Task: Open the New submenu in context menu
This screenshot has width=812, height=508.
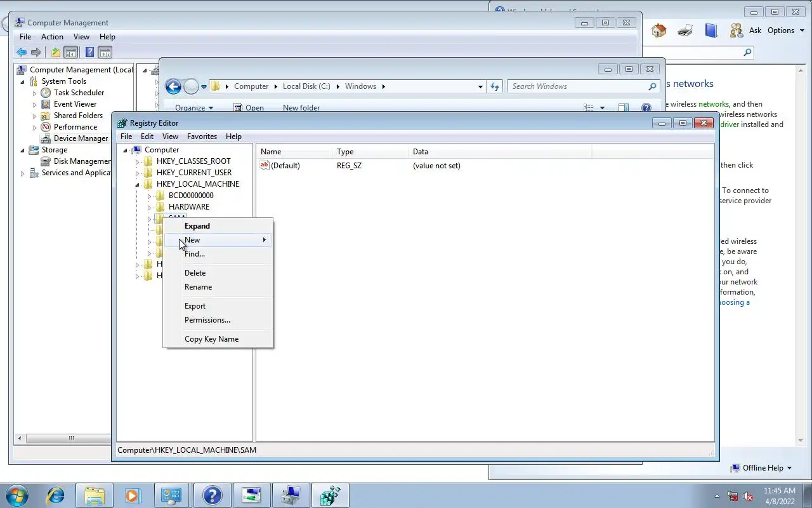Action: point(218,240)
